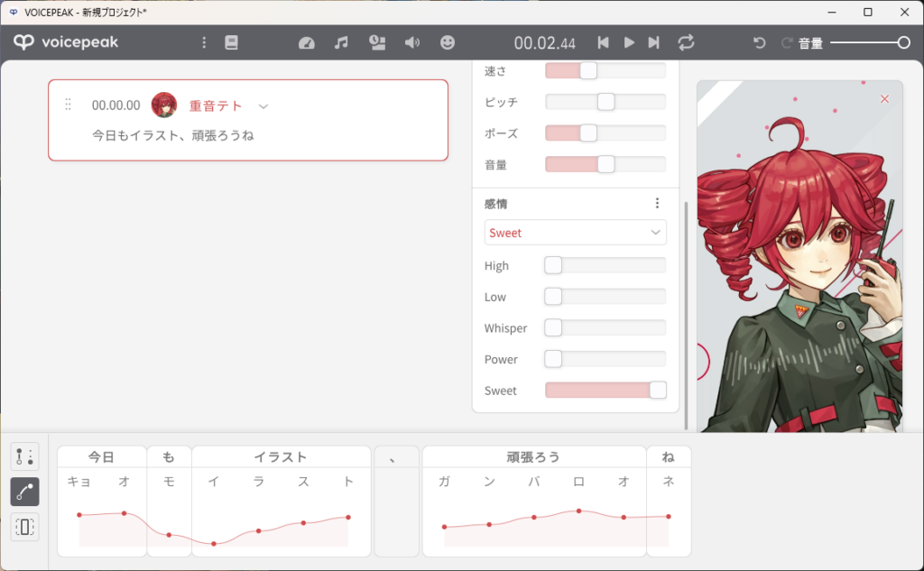Select the narrator name 重音テト
924x571 pixels.
tap(215, 106)
